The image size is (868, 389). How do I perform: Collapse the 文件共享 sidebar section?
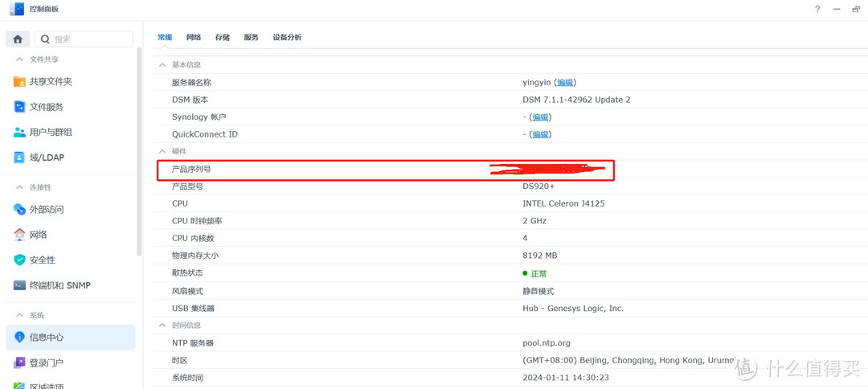coord(19,59)
